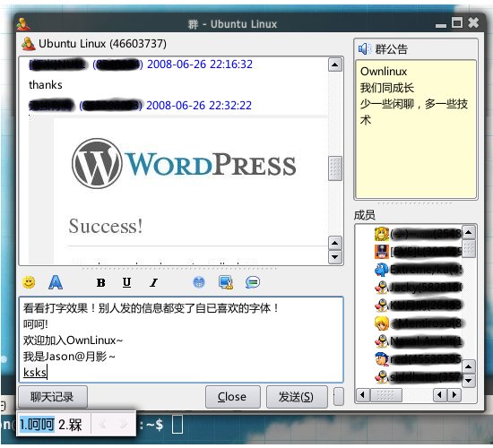
Task: Click the 成员 members label
Action: click(x=365, y=215)
